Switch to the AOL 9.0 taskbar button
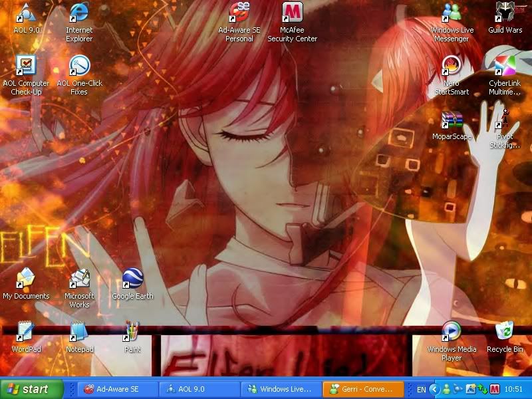This screenshot has width=532, height=399. [x=199, y=389]
